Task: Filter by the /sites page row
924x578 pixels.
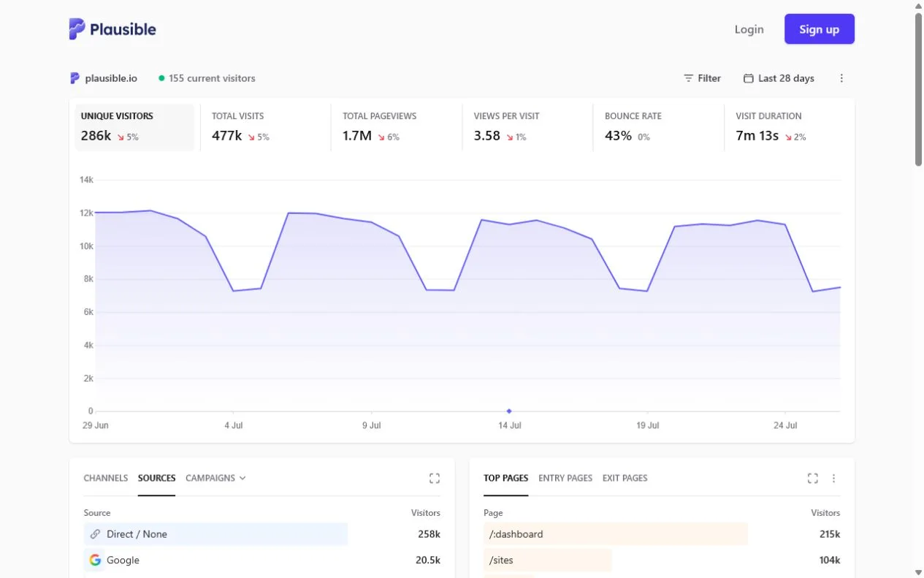Action: click(662, 560)
